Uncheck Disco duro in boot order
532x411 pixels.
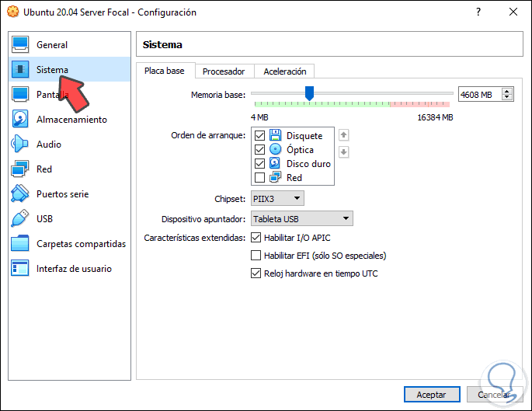[259, 164]
